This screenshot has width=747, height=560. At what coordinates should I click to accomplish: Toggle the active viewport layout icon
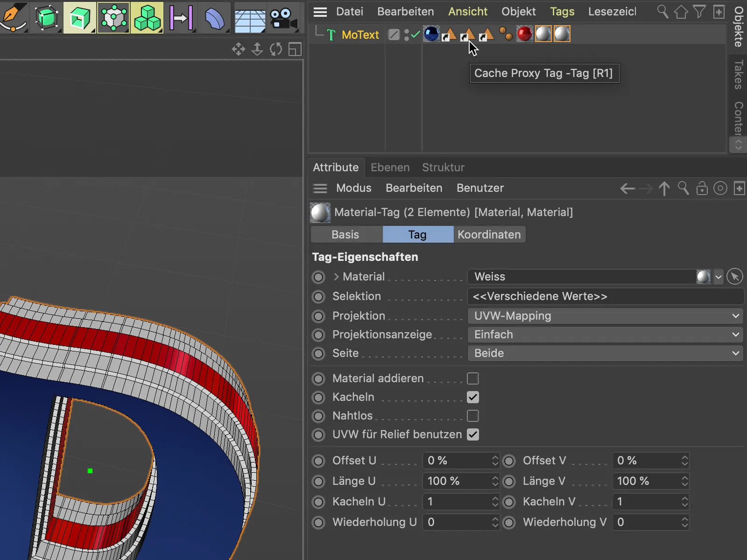(x=295, y=49)
